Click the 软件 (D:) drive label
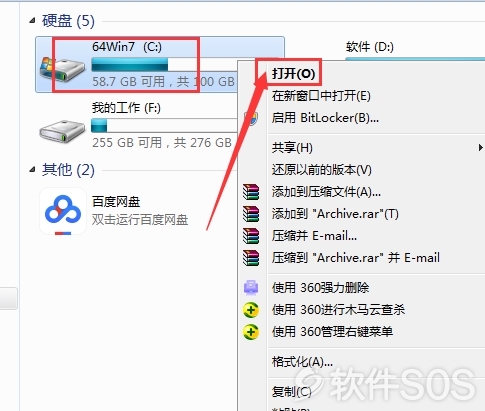Screen dimensions: 485x411 pyautogui.click(x=370, y=47)
